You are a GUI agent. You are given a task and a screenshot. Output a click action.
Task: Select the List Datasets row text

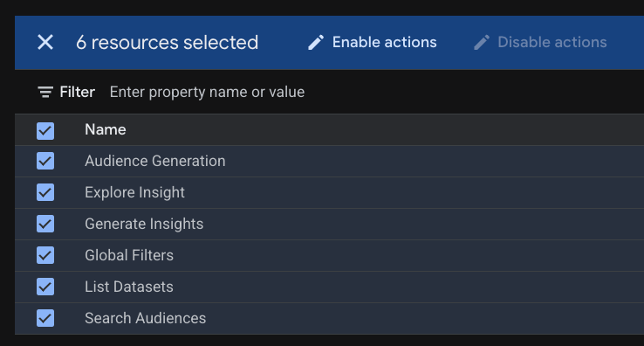[x=129, y=287]
